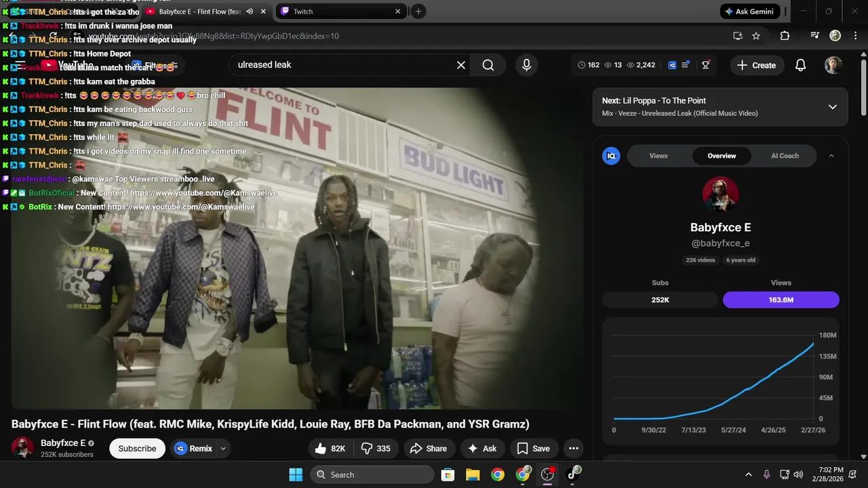868x488 pixels.
Task: Switch the chart to Subs 252K
Action: click(660, 300)
